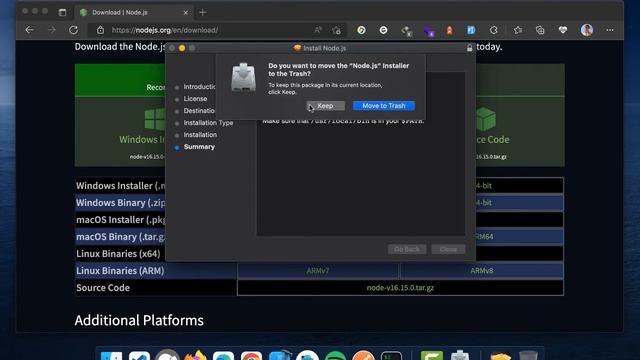Click the ARMv8 Linux binaries link
640x360 pixels.
coord(482,271)
